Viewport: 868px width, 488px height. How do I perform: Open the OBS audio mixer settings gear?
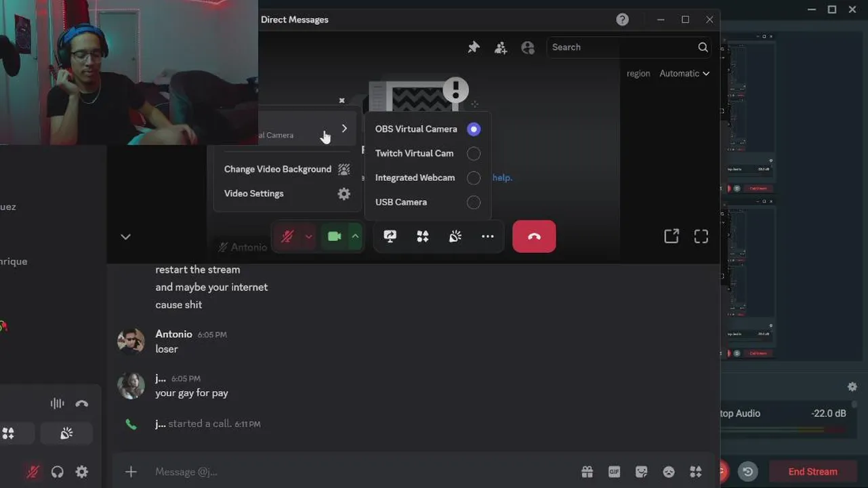852,387
